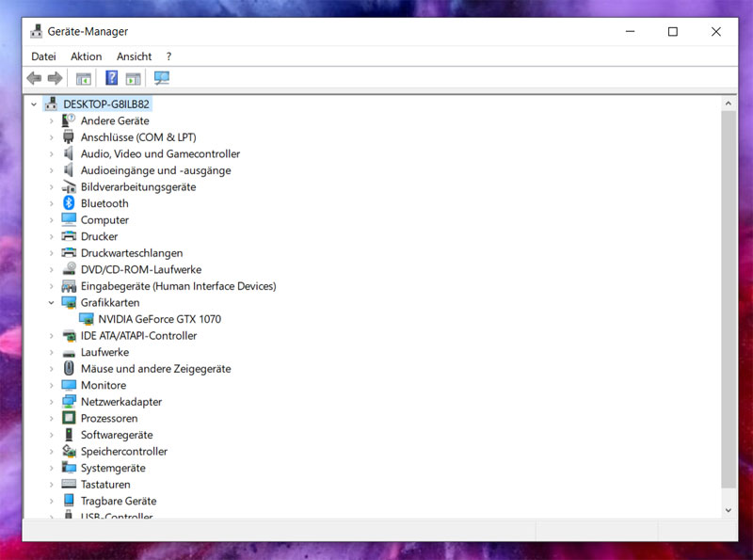Click the Monitore icon
Viewport: 753px width, 560px height.
point(69,385)
